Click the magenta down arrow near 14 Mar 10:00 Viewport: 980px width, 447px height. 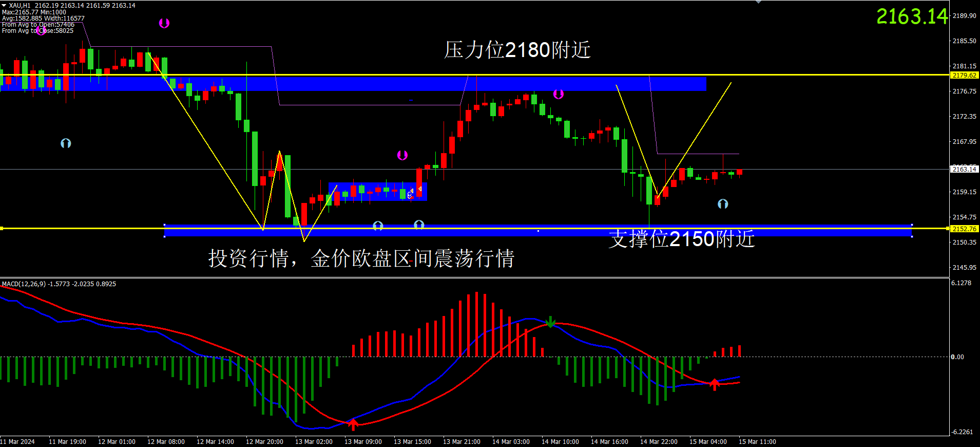coord(559,94)
